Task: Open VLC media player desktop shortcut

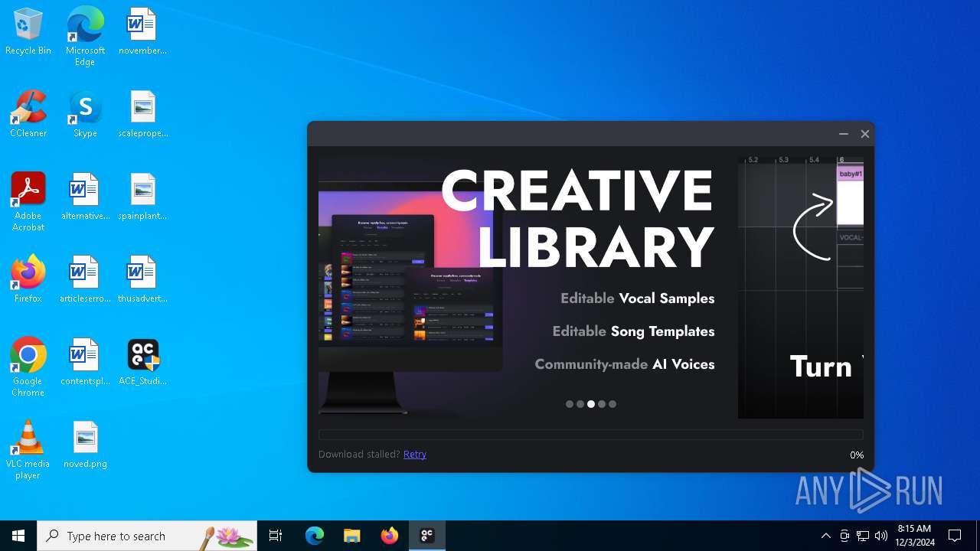Action: click(28, 449)
